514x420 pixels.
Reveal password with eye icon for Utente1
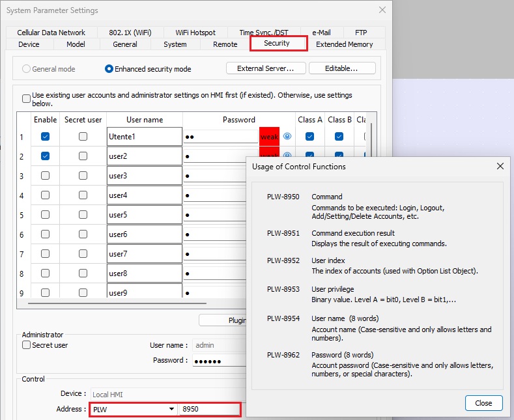point(287,137)
